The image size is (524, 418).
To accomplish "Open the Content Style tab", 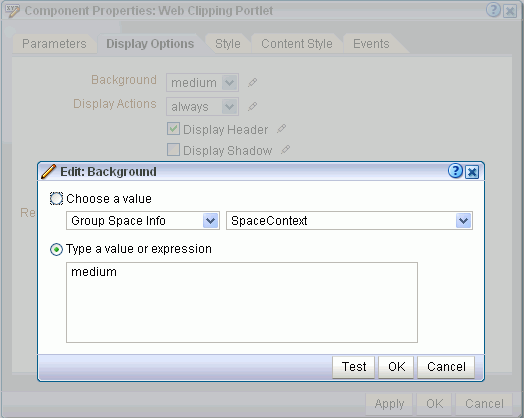I will [x=297, y=44].
